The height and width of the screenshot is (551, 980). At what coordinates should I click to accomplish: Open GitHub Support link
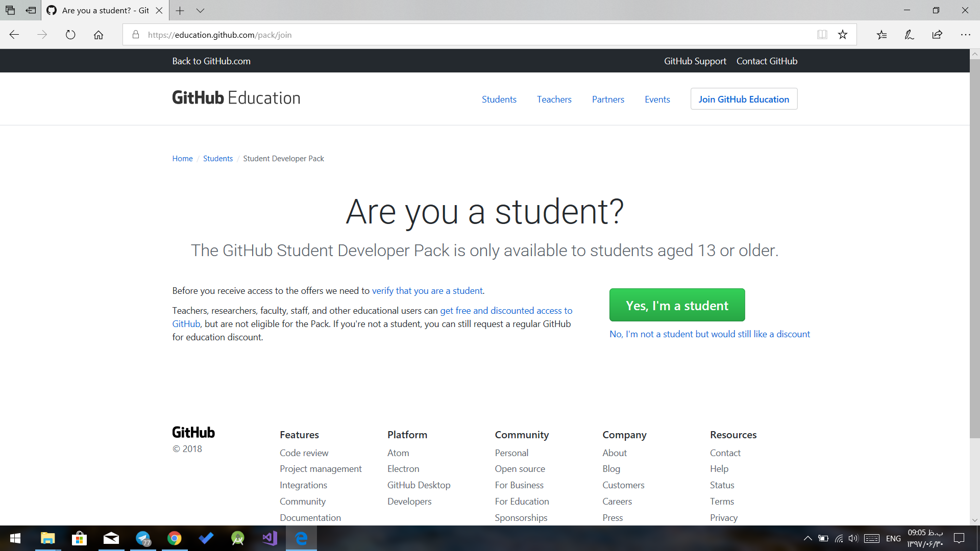coord(695,61)
